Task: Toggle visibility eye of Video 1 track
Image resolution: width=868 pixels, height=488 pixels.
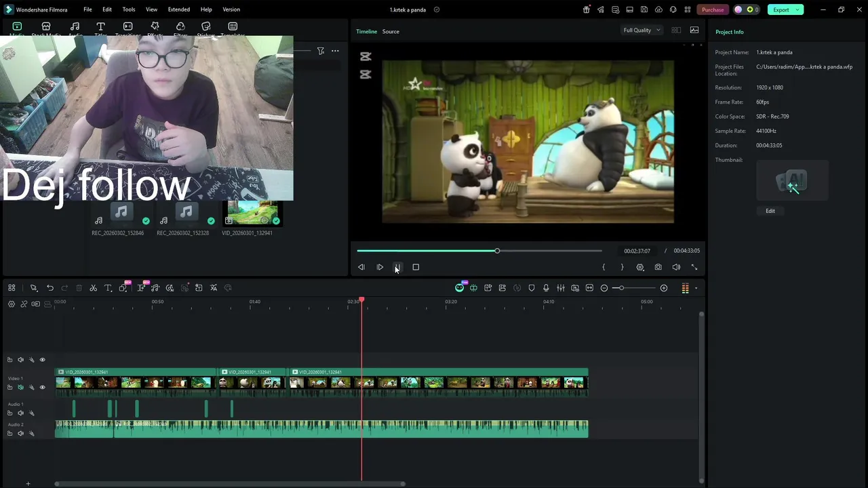Action: click(42, 387)
